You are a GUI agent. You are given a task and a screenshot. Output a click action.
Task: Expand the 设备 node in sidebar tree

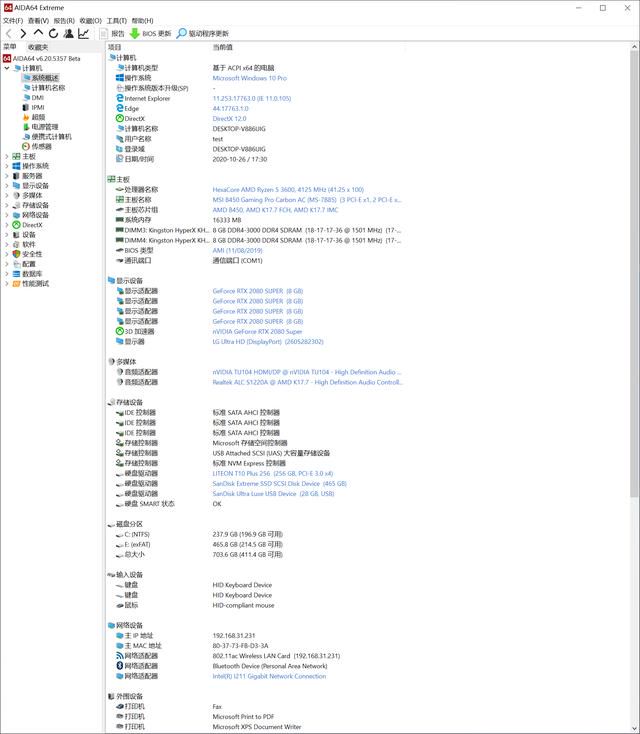click(7, 235)
